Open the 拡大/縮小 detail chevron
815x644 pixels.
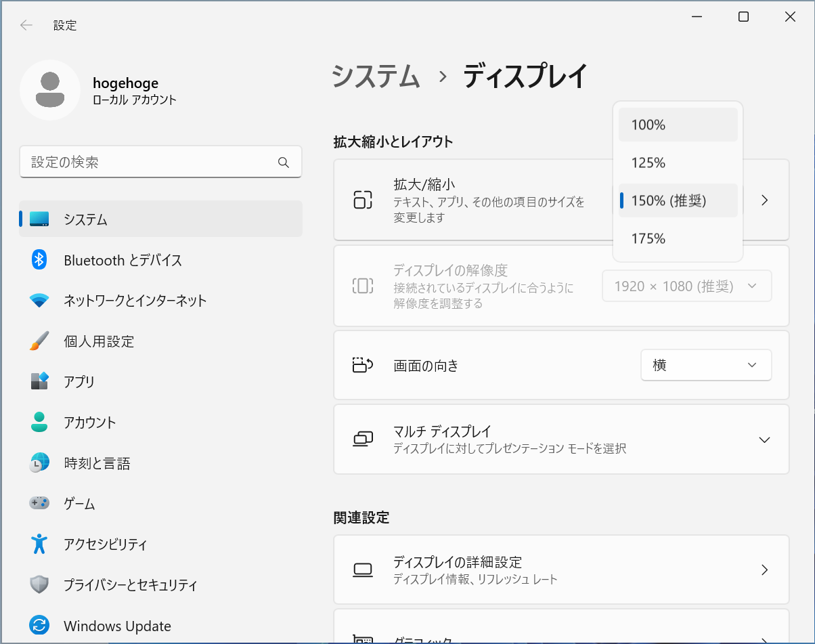765,200
